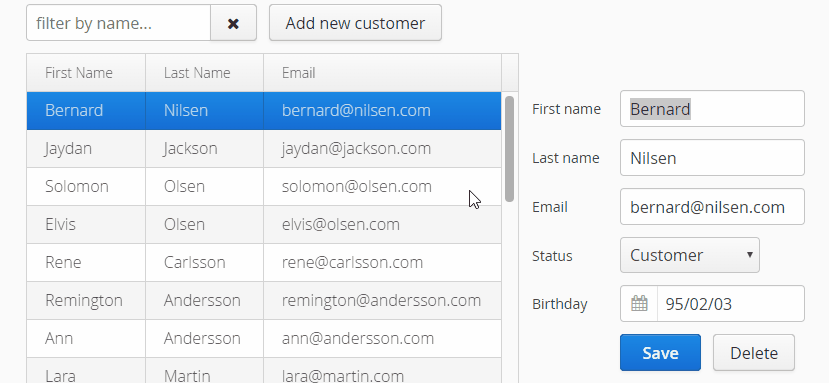Sort by Last Name column header
Viewport: 829px width, 383px height.
pyautogui.click(x=205, y=72)
